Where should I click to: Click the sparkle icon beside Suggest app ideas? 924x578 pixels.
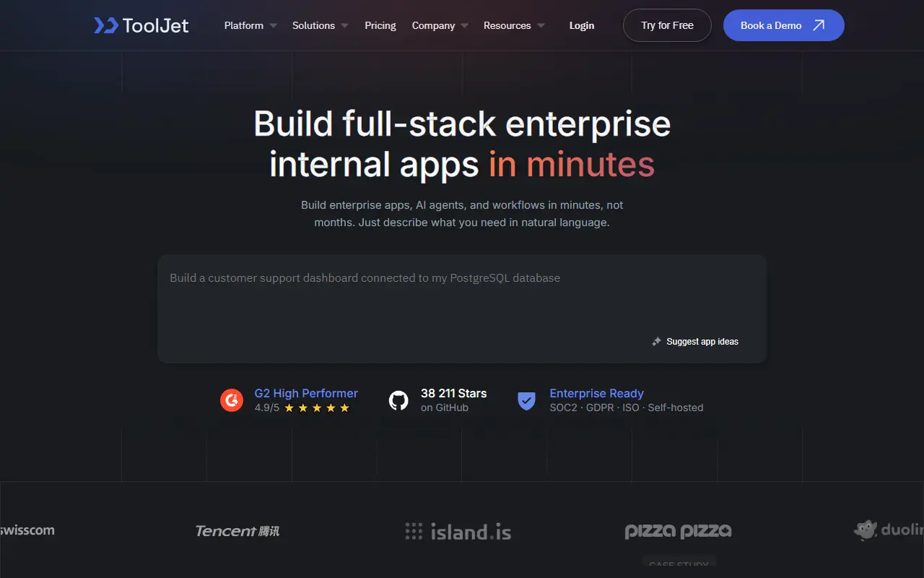coord(656,341)
